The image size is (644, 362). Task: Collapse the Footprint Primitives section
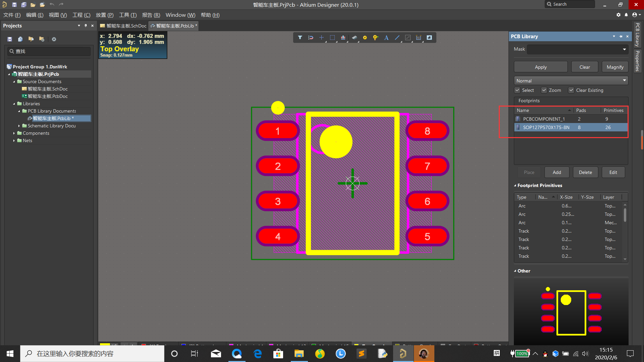[x=515, y=185]
